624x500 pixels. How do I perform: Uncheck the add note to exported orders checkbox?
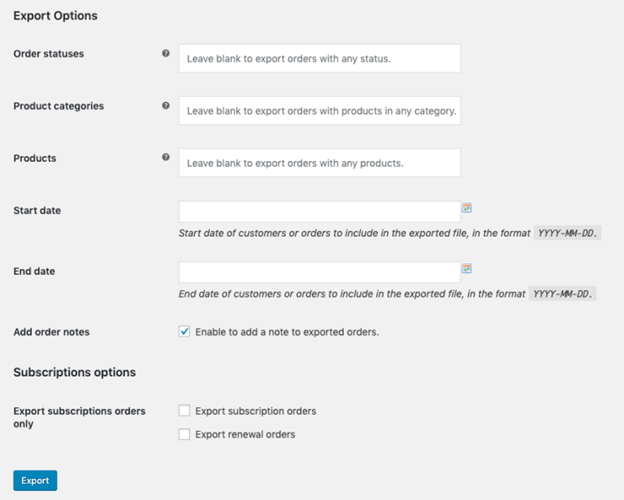point(184,332)
